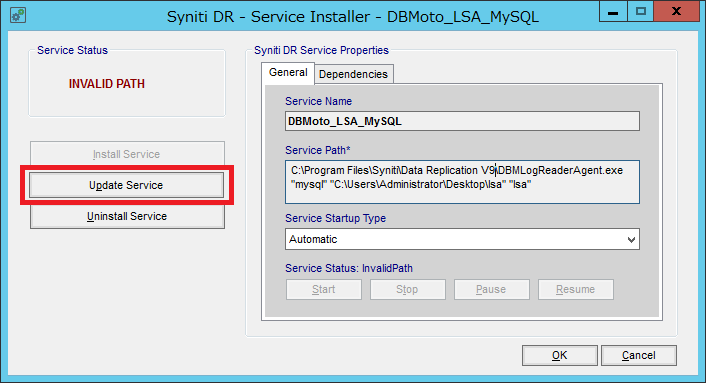This screenshot has height=383, width=706.
Task: Click the Syniti DR Service Properties heading
Action: point(321,50)
